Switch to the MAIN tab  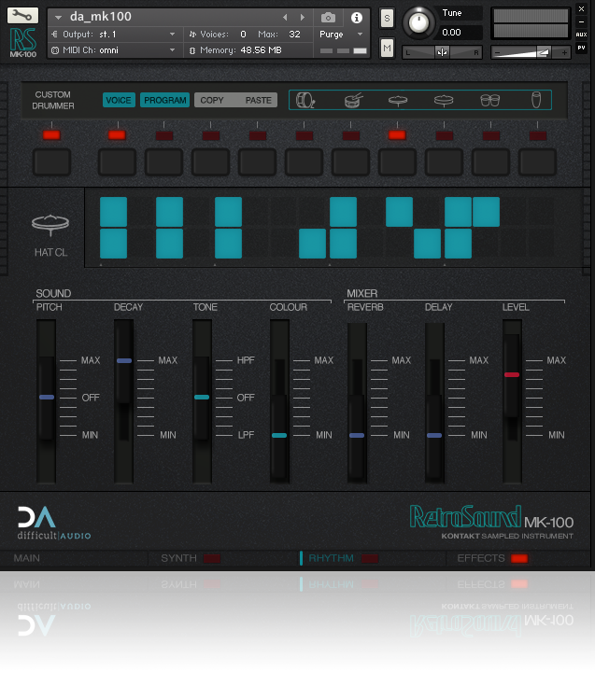(27, 558)
